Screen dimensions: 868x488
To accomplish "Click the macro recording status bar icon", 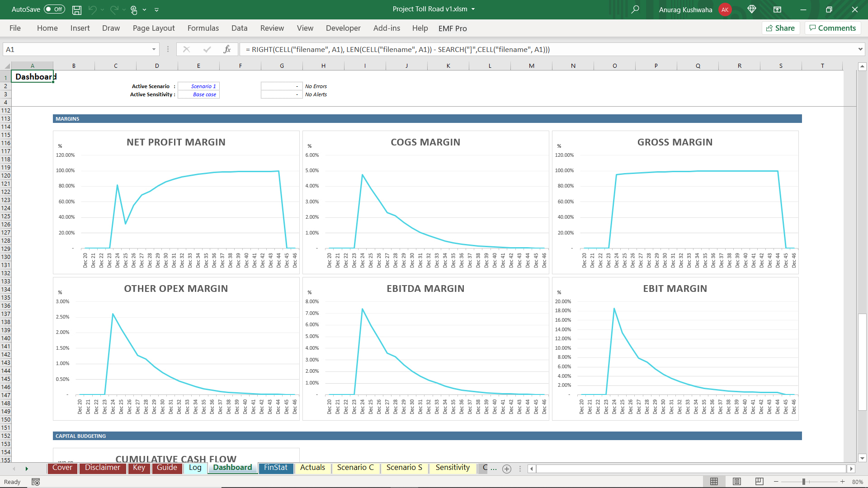I will pos(36,482).
